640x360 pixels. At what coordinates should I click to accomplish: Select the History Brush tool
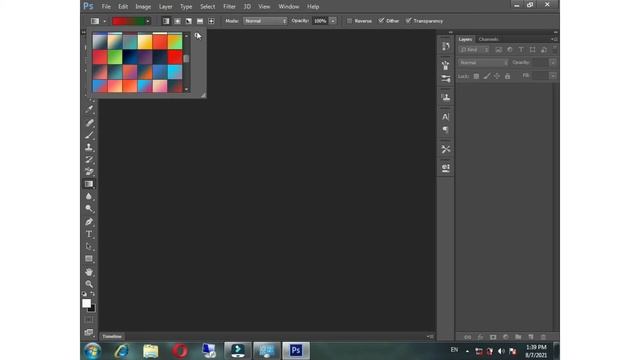89,159
